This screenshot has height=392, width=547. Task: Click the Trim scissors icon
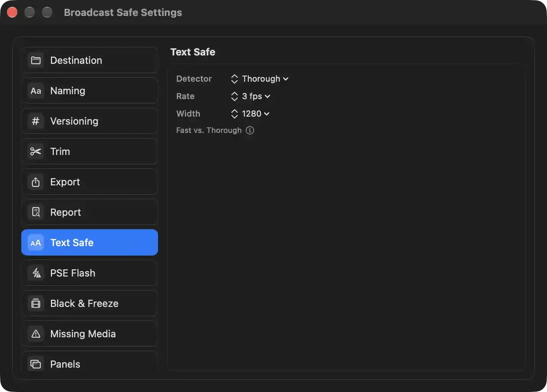click(x=36, y=152)
